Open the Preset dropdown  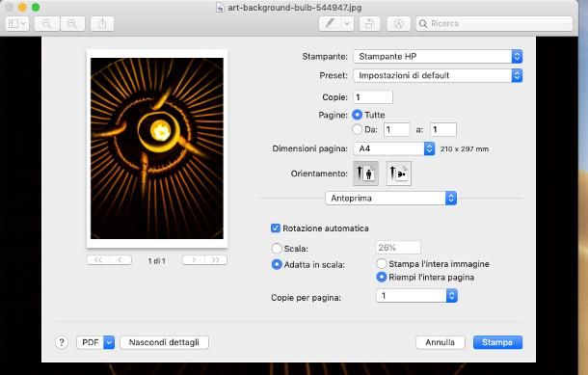point(438,75)
